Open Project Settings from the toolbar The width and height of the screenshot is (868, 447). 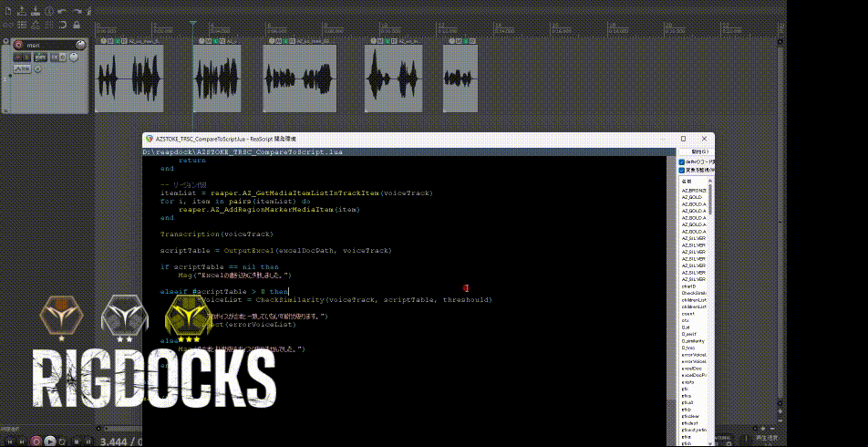[49, 12]
